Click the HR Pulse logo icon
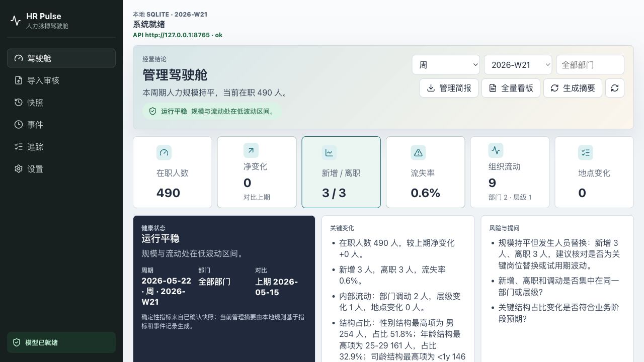 click(x=16, y=21)
